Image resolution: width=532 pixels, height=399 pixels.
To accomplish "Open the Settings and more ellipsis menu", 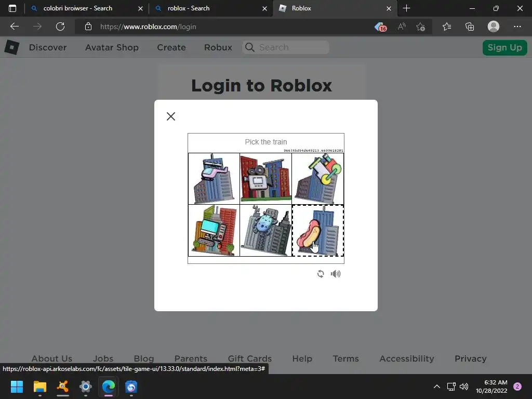I will pyautogui.click(x=517, y=26).
